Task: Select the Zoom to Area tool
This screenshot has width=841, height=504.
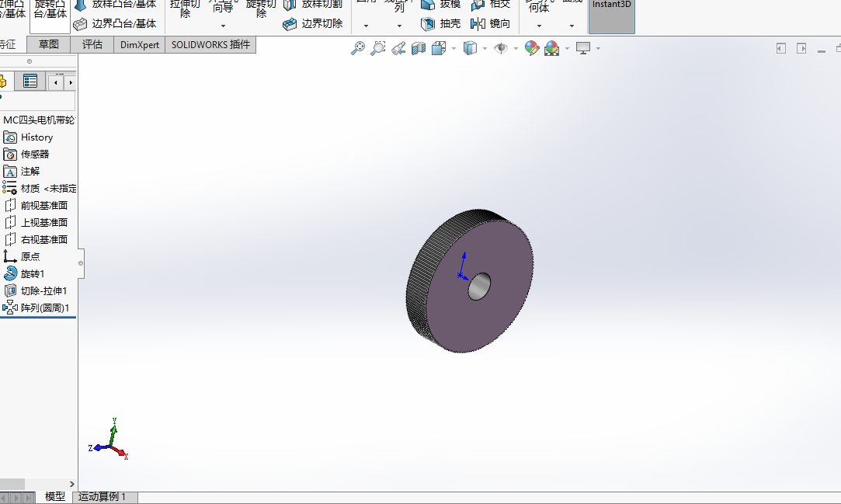Action: [x=377, y=48]
